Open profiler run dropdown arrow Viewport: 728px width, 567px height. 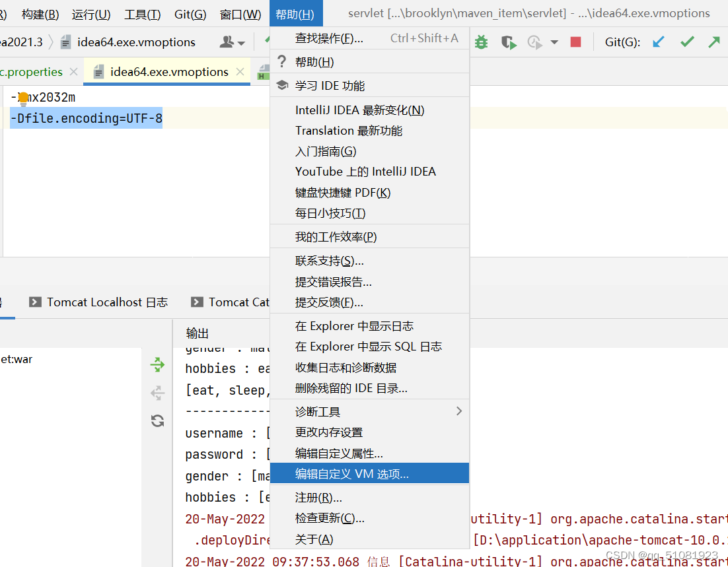[554, 42]
